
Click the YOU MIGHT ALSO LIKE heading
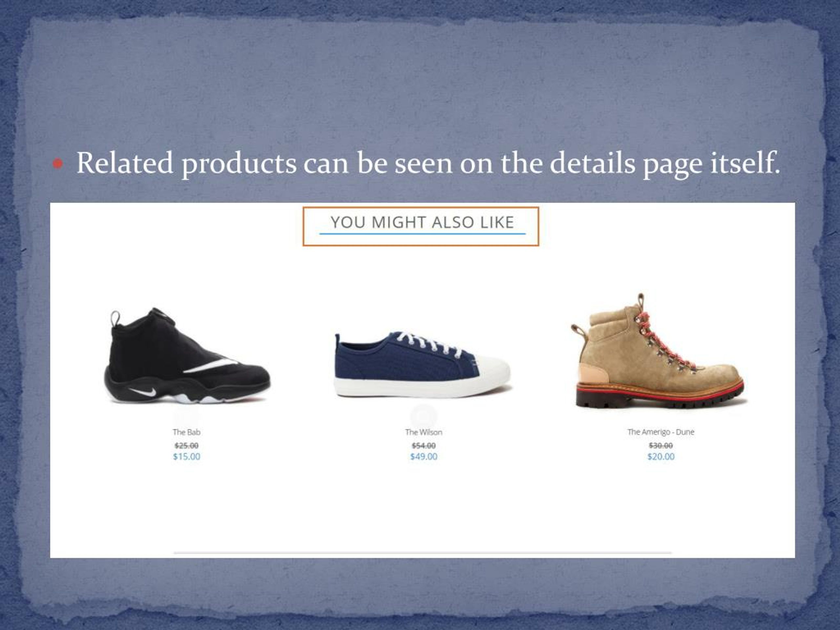[x=422, y=222]
